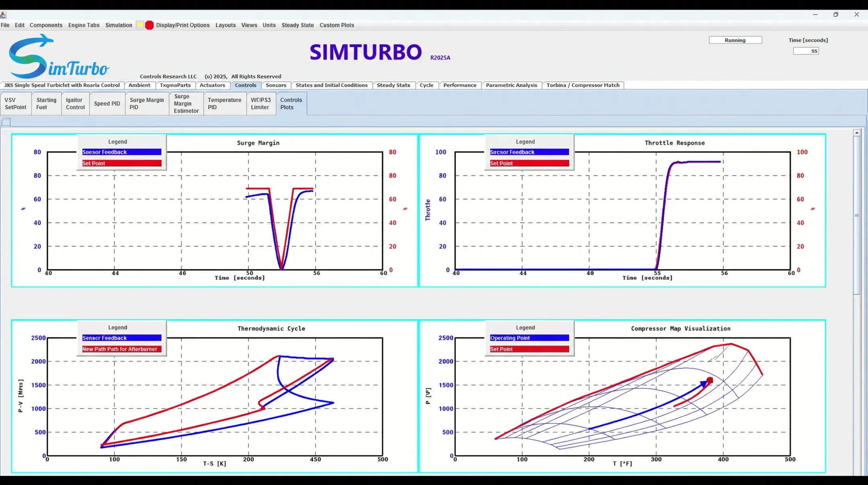Click the vertical scrollbar up arrow
Screen dimensions: 868x485
pos(857,133)
